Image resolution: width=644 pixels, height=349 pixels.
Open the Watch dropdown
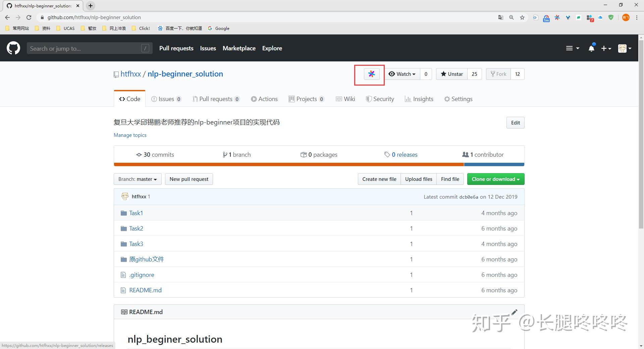[x=402, y=74]
